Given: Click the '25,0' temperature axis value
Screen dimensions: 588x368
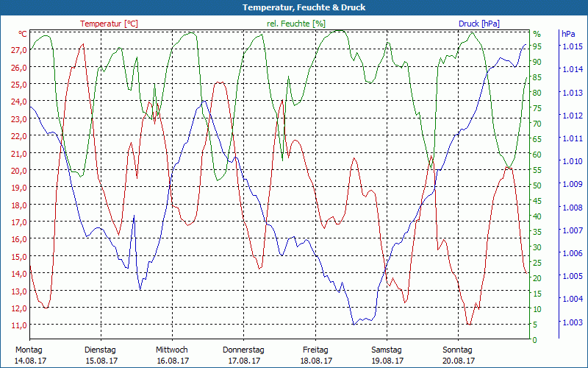Looking at the screenshot, I should (19, 85).
